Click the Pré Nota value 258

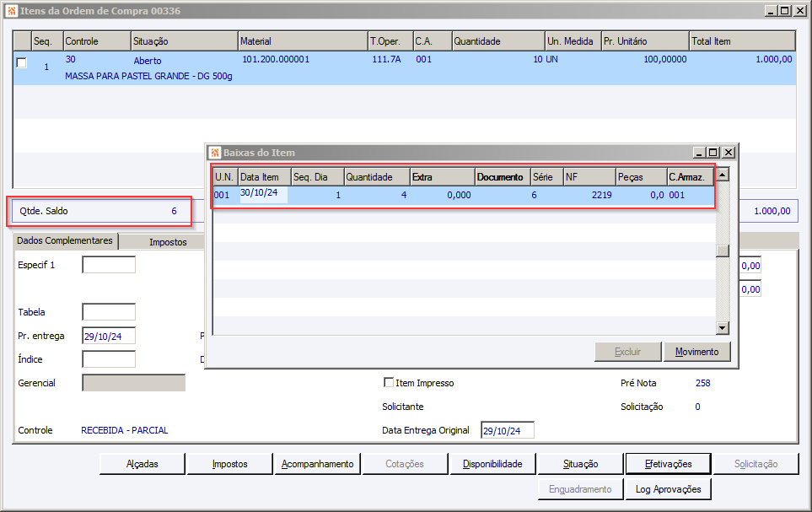click(x=702, y=383)
